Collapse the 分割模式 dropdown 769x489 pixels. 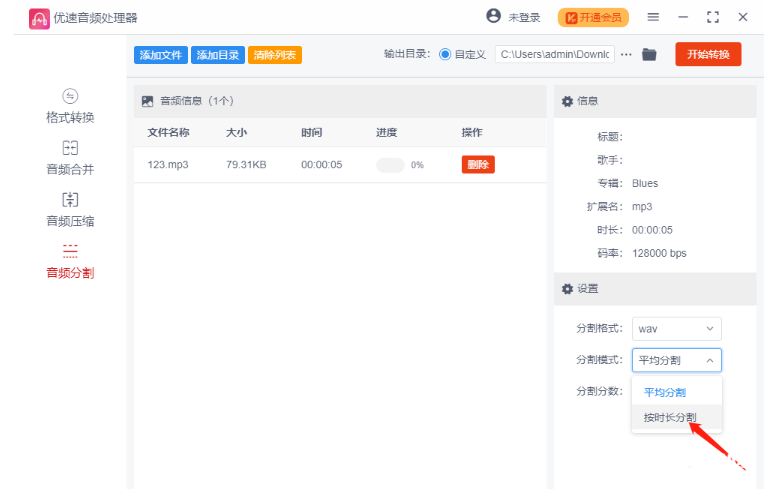pyautogui.click(x=677, y=360)
